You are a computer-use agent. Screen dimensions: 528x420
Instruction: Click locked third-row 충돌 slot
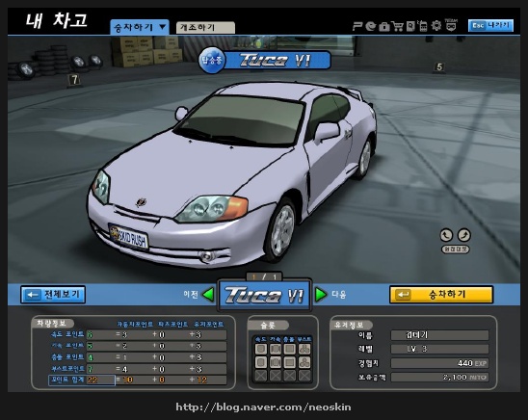click(290, 376)
